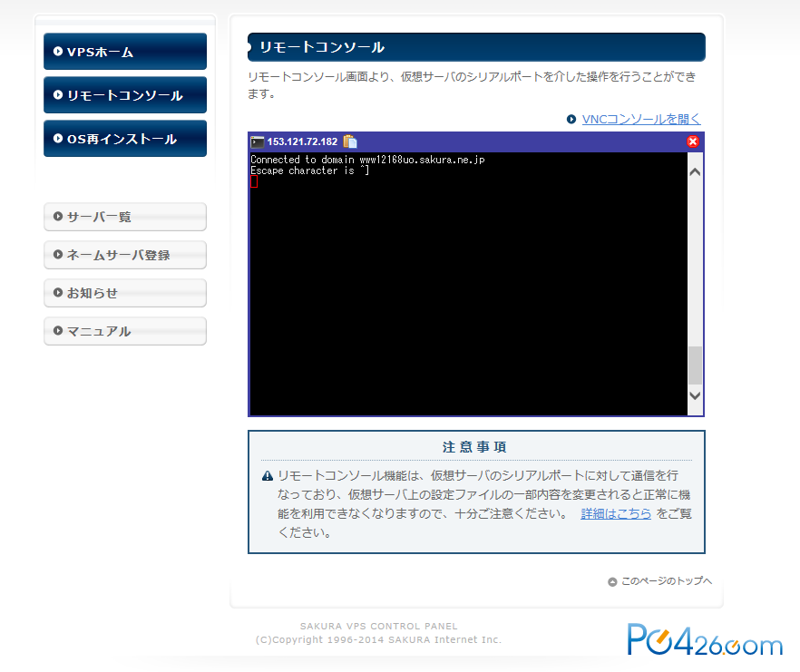Viewport: 800px width, 672px height.
Task: Click the arrow icon on the OS再インストール button
Action: [x=58, y=138]
